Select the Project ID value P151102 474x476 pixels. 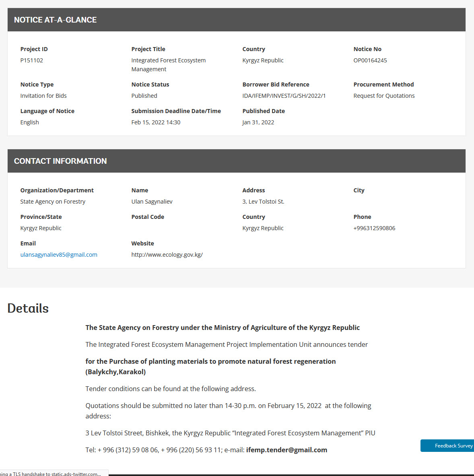click(32, 60)
